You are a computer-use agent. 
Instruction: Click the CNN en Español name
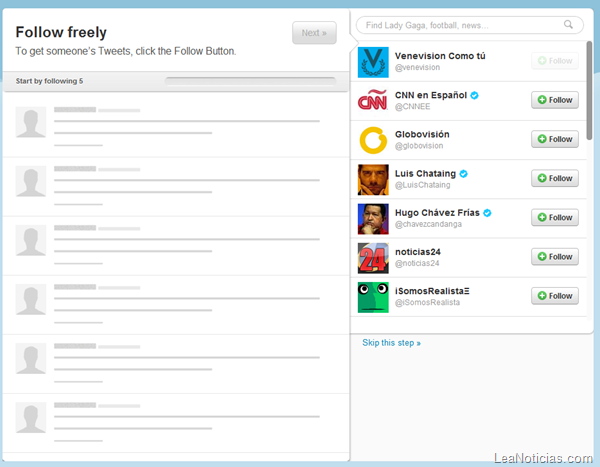click(431, 95)
